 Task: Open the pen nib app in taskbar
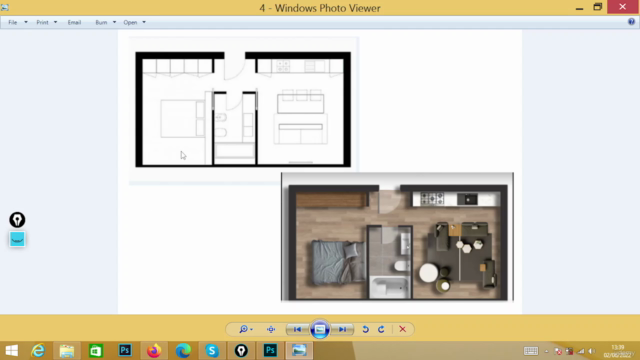coord(241,351)
